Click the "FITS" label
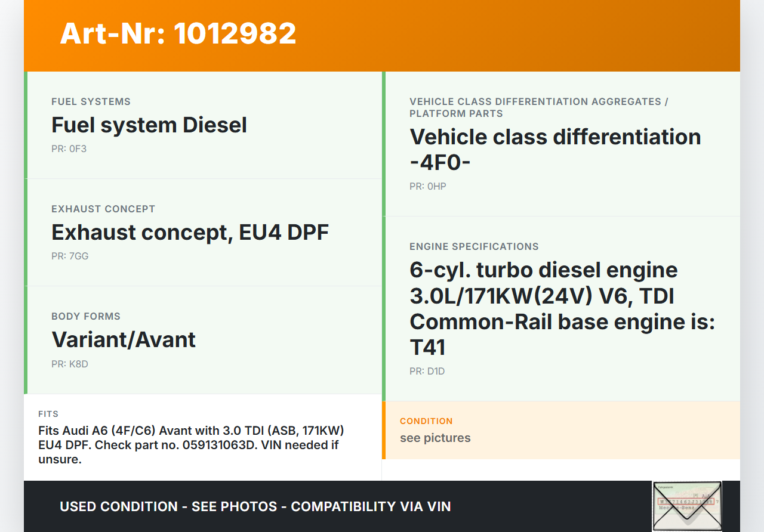The width and height of the screenshot is (764, 532). 48,414
